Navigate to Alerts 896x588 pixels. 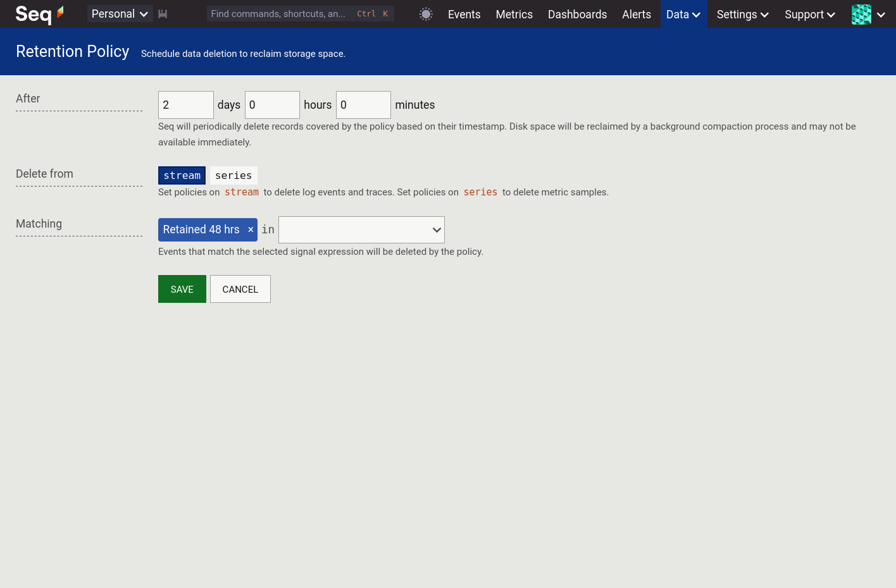636,14
